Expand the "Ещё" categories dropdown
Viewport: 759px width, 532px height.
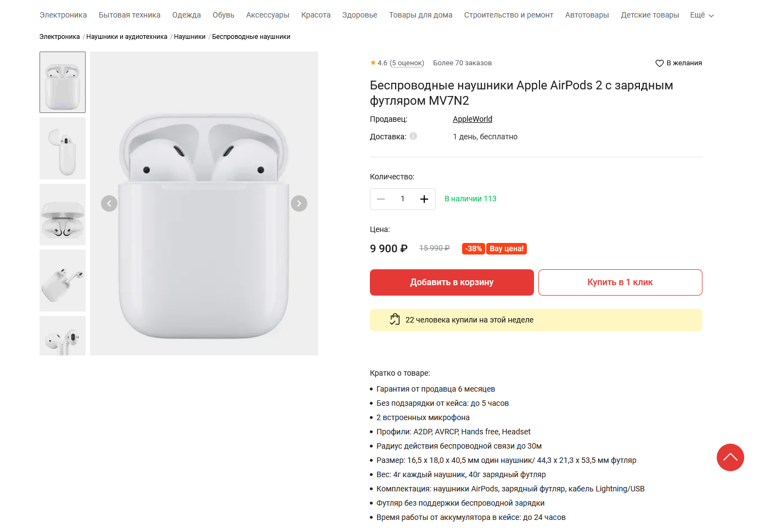tap(701, 15)
